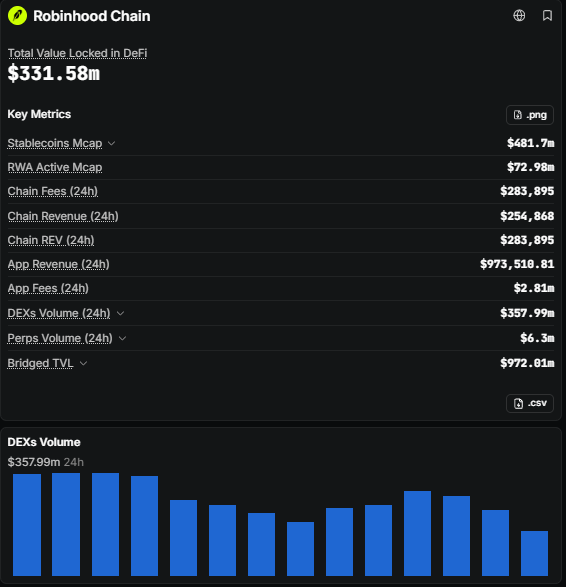Click the Robinhood Chain logo icon

point(17,16)
